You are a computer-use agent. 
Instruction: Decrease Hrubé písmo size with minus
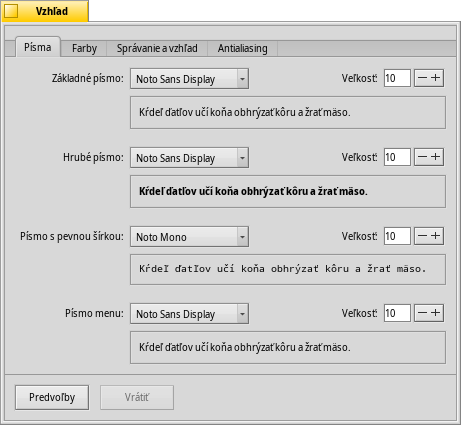click(422, 157)
